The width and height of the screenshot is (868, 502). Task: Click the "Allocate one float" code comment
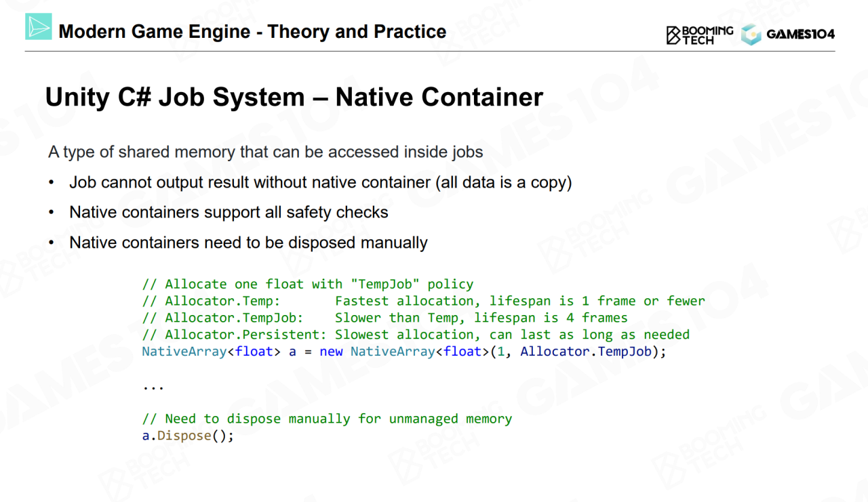tap(307, 284)
